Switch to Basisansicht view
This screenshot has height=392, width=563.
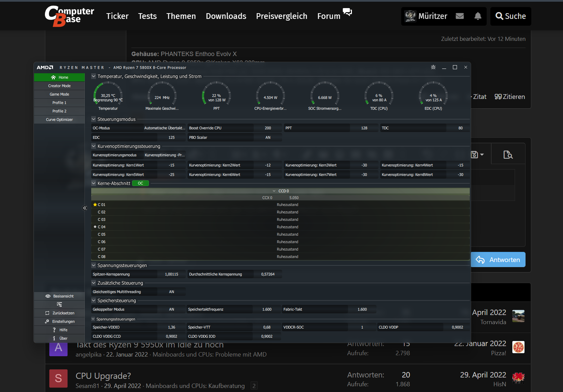pos(59,296)
